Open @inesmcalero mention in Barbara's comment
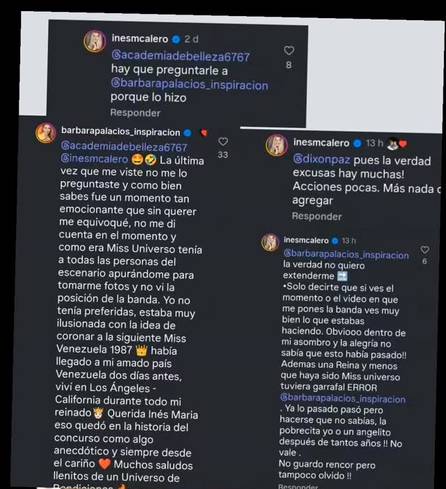The width and height of the screenshot is (446, 489). click(x=94, y=159)
